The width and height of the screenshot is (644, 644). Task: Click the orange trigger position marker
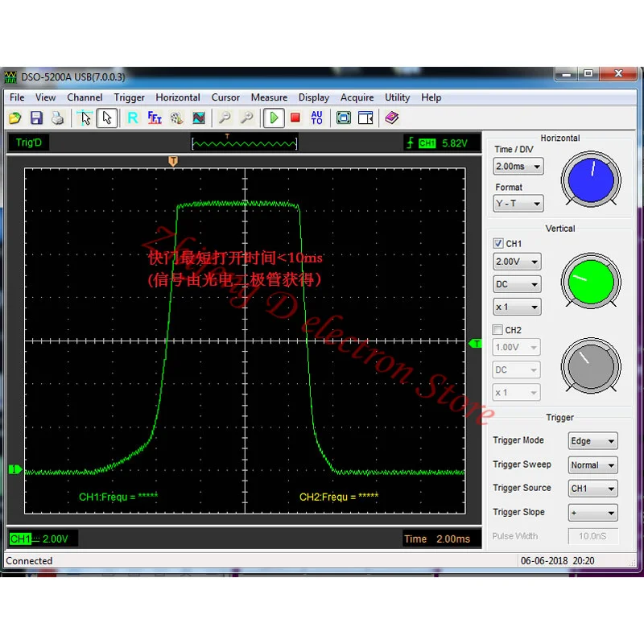coord(172,162)
